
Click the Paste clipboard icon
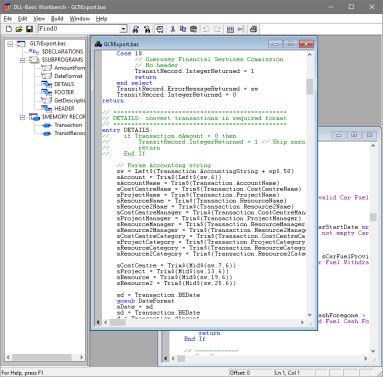193,29
